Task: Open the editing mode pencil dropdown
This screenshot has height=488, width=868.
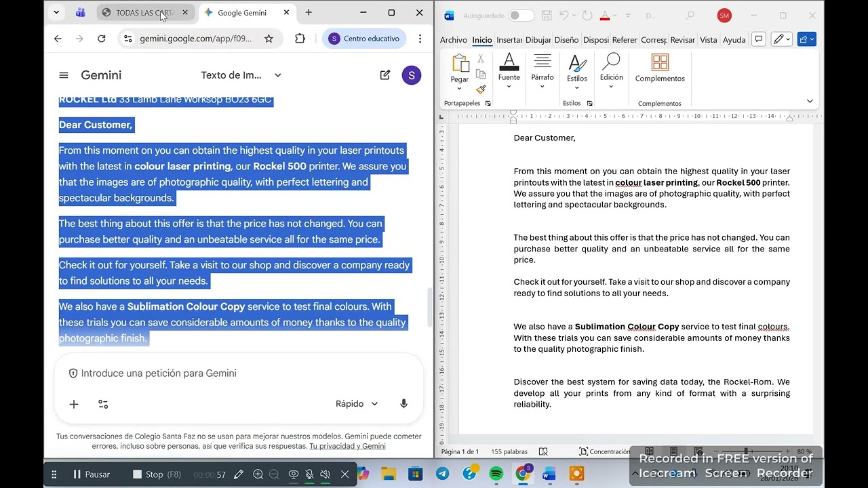Action: point(782,39)
